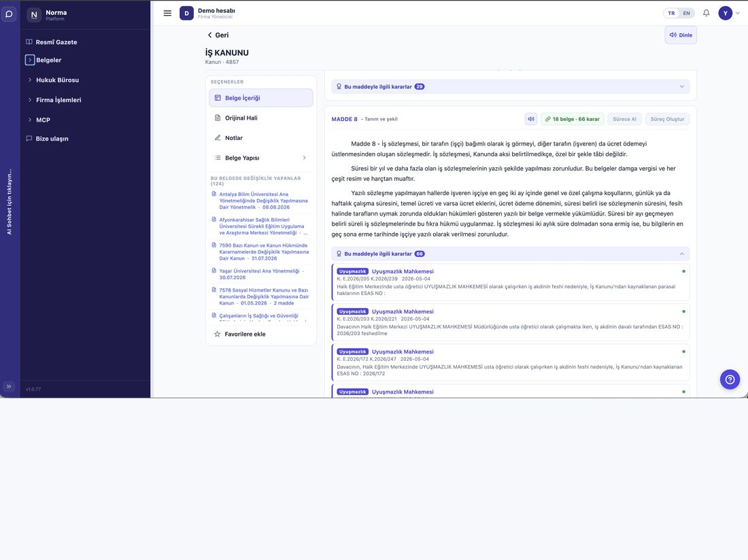
Task: Click green status dot on E.2026/172 decision
Action: (x=683, y=351)
